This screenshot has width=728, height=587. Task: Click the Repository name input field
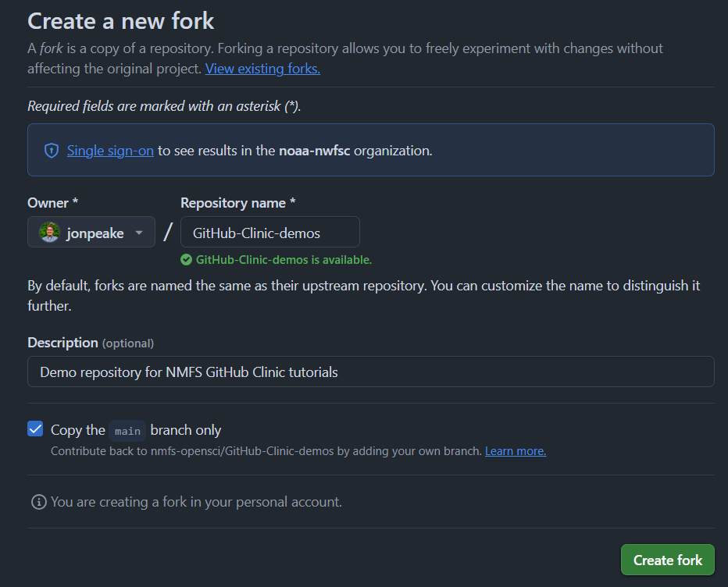[270, 232]
